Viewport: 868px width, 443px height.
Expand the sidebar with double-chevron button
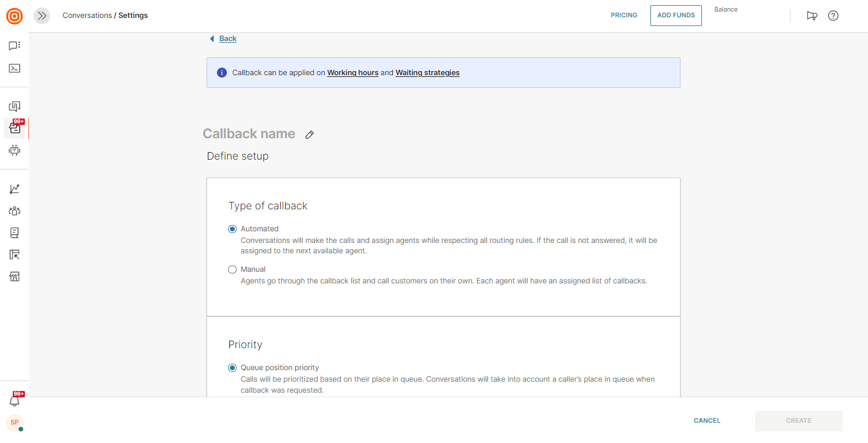coord(42,16)
